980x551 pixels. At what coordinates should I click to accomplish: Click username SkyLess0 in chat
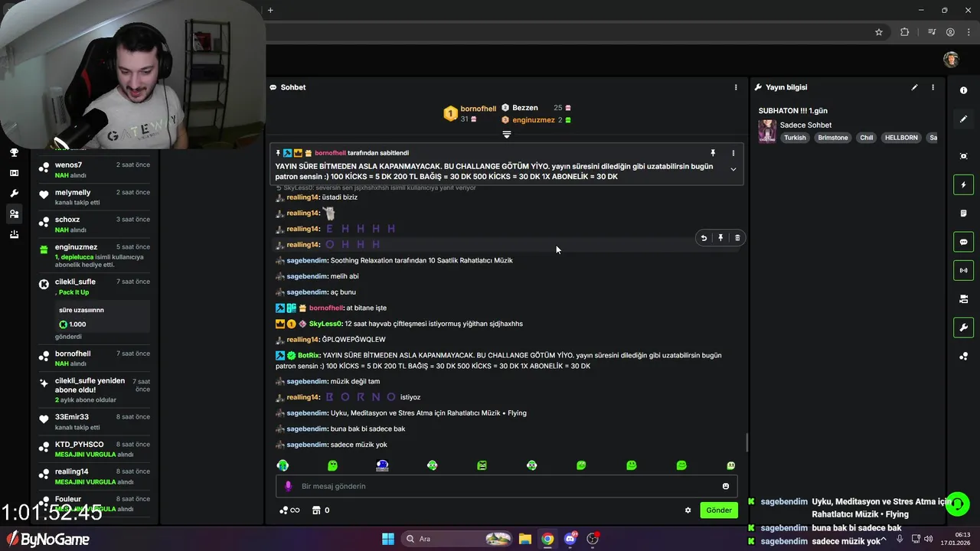coord(325,324)
